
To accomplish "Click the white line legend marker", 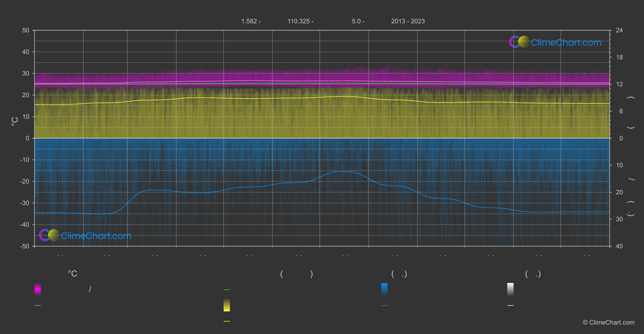I will coord(510,306).
